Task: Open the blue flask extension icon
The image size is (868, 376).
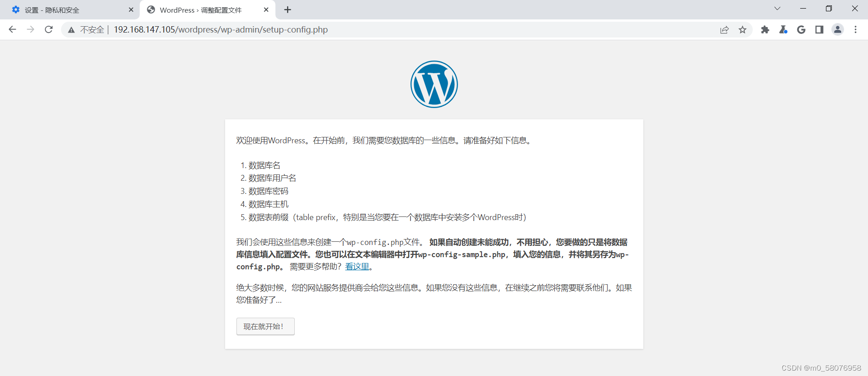Action: pos(783,30)
